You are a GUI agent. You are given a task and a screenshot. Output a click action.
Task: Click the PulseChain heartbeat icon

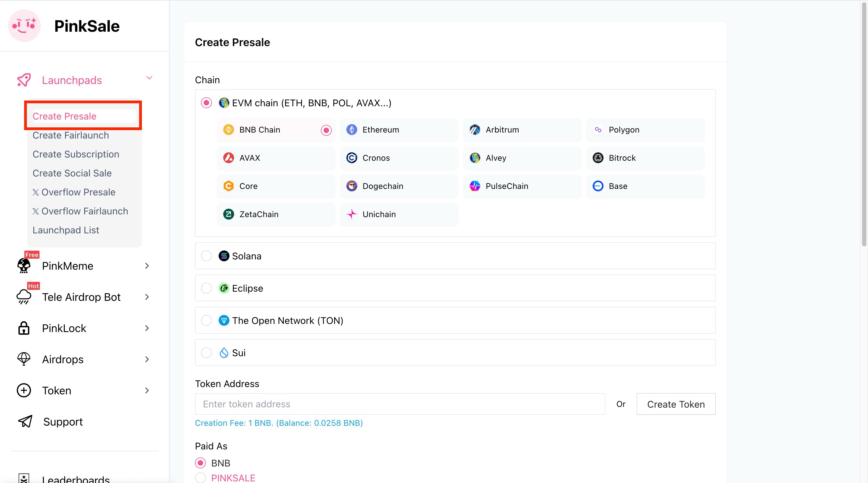[x=475, y=186]
